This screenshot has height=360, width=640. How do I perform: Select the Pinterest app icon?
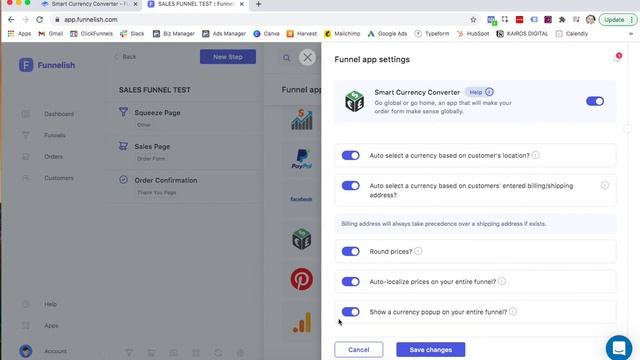(x=302, y=280)
